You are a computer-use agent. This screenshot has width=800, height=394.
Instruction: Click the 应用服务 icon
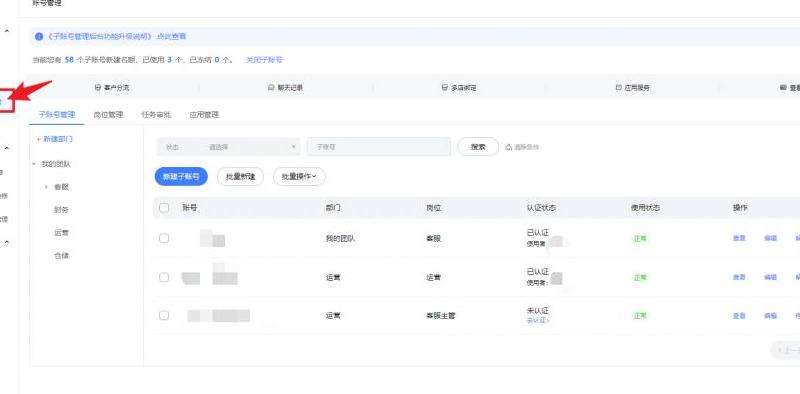[618, 88]
